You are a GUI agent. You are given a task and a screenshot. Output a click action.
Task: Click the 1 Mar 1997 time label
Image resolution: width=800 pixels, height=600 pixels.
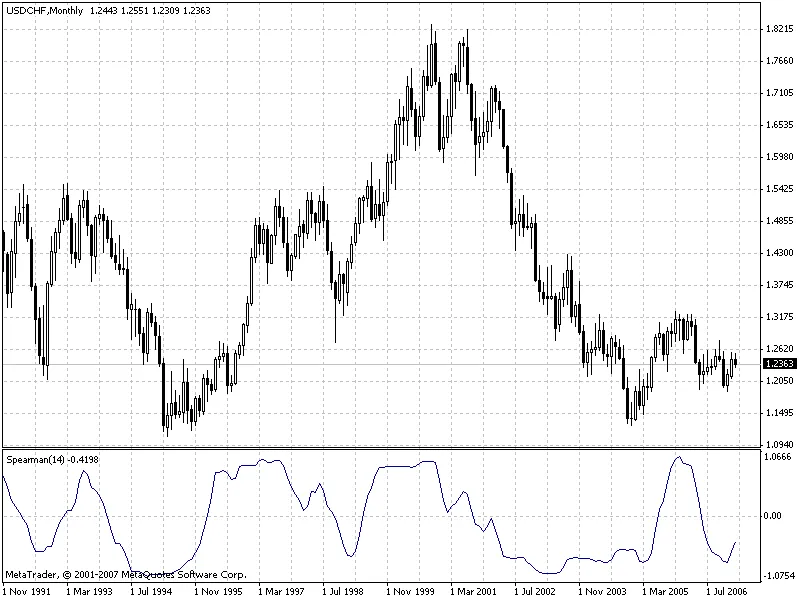pyautogui.click(x=283, y=592)
